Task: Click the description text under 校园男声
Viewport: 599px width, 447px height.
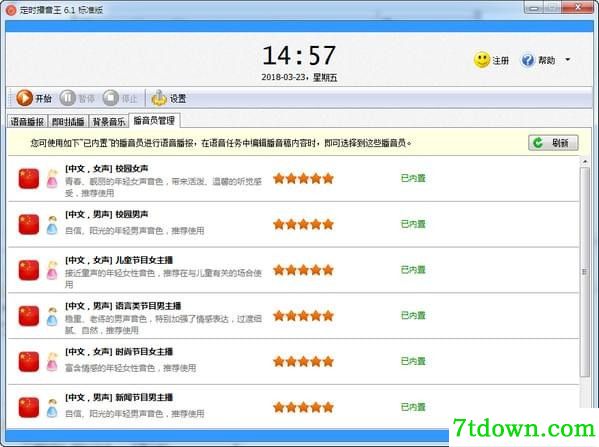Action: [x=134, y=230]
